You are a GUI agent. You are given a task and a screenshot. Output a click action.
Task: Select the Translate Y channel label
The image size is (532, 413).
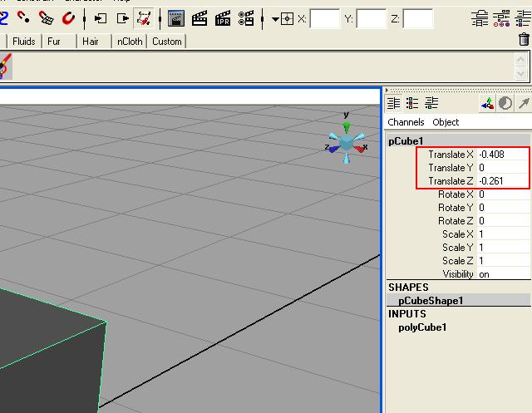[451, 168]
